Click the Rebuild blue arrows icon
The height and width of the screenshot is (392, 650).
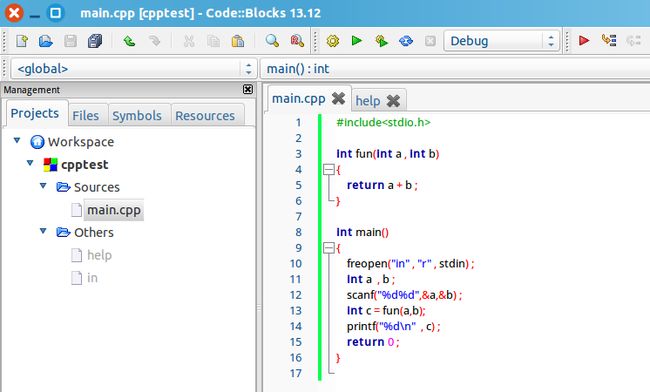pyautogui.click(x=406, y=41)
